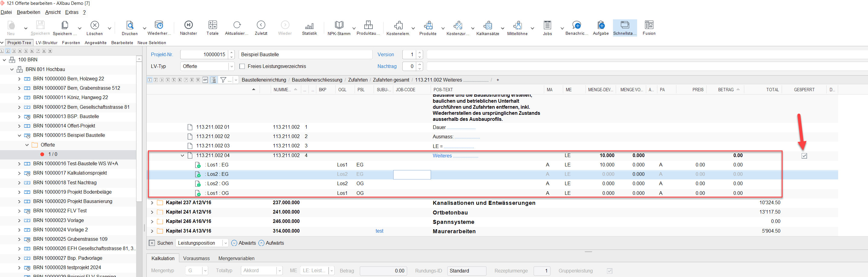Click the filter funnel icon above grid
Viewport: 868px width, 277px height.
click(223, 80)
